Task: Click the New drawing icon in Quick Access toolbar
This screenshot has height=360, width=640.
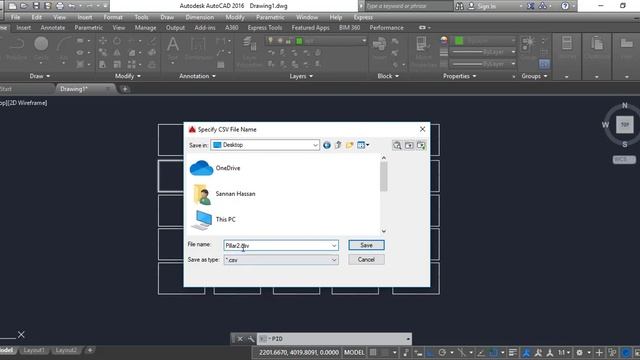Action: pos(13,6)
